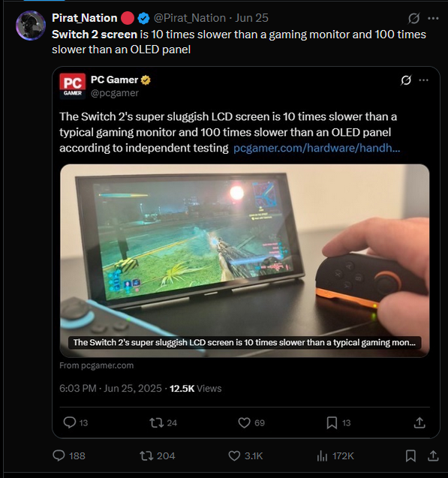Open the three-dot menu on the quoted PC Gamer post
This screenshot has height=478, width=448.
tap(424, 80)
